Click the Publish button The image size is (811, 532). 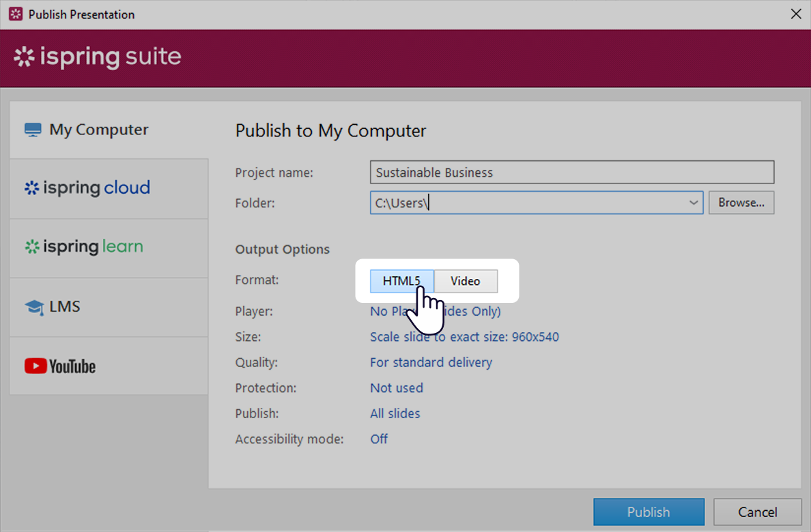(648, 512)
